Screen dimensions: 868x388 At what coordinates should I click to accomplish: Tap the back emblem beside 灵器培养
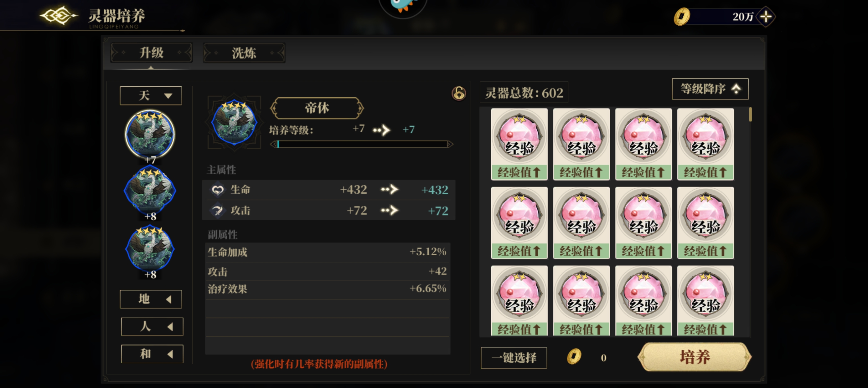pos(59,16)
